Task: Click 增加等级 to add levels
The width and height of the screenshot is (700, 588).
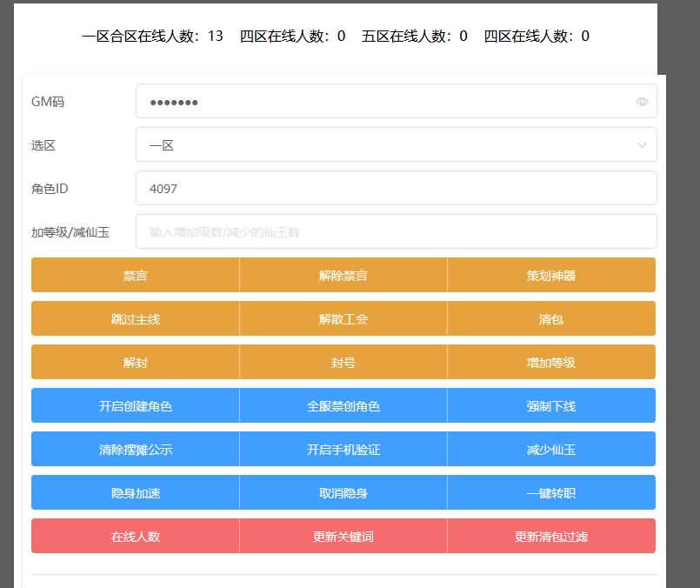Action: pos(551,362)
